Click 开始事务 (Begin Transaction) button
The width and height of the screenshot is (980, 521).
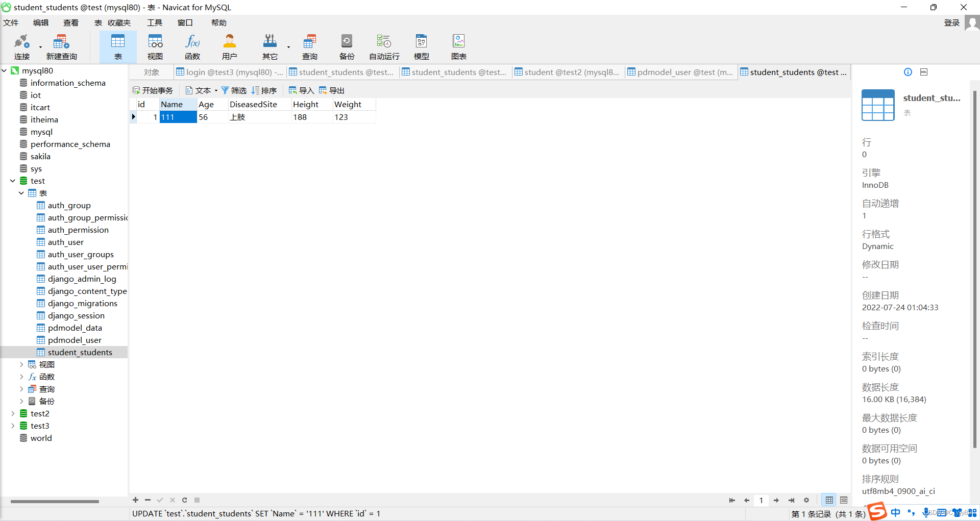point(153,90)
